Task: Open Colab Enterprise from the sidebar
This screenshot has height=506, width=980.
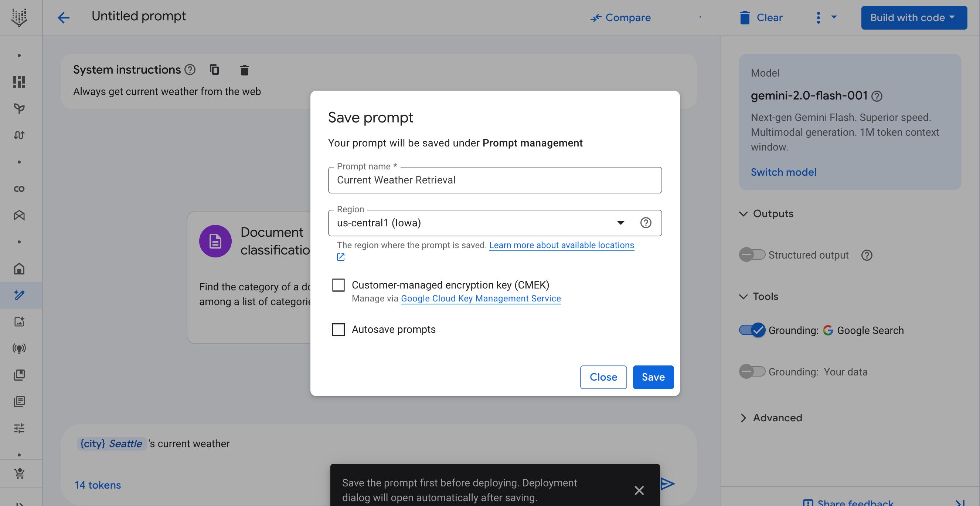Action: tap(19, 189)
